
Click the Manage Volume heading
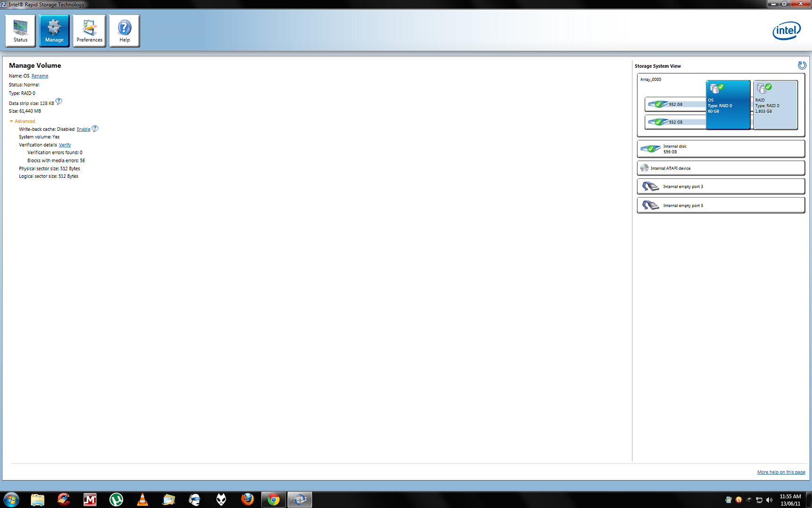tap(35, 65)
